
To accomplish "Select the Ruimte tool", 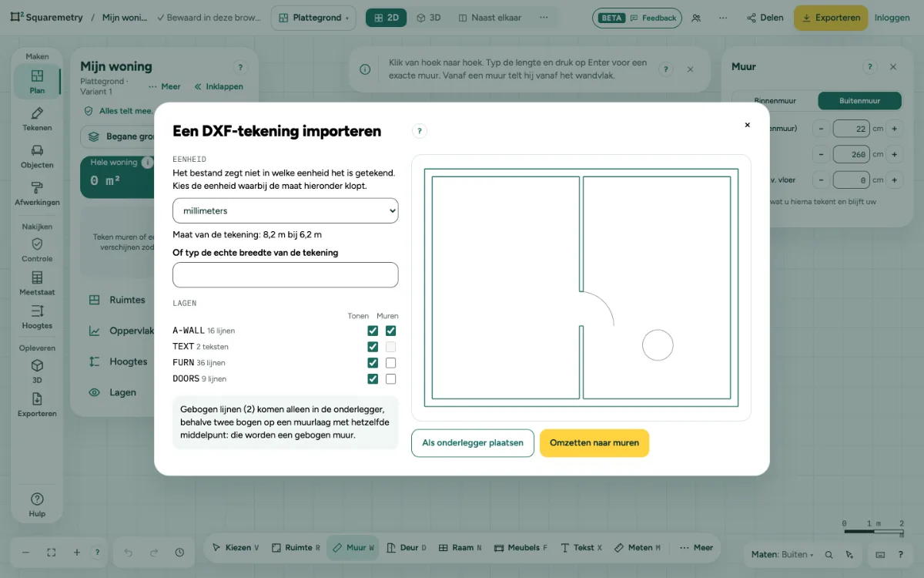I will click(296, 548).
